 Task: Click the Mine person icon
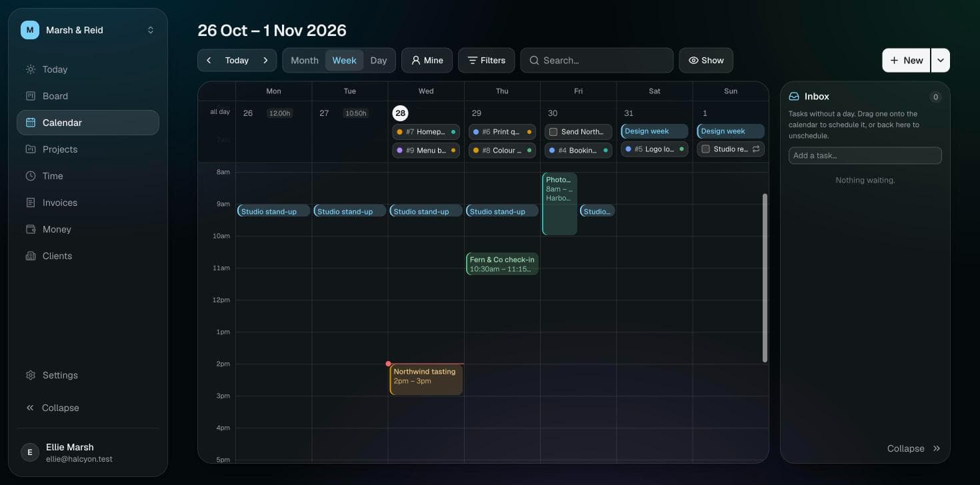click(x=416, y=60)
